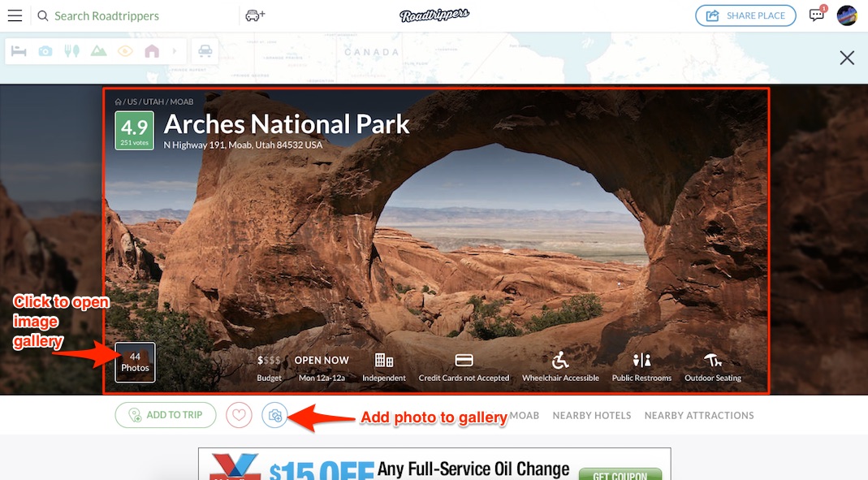Click the Search Roadtrippers field
This screenshot has height=480, width=868.
[x=107, y=16]
